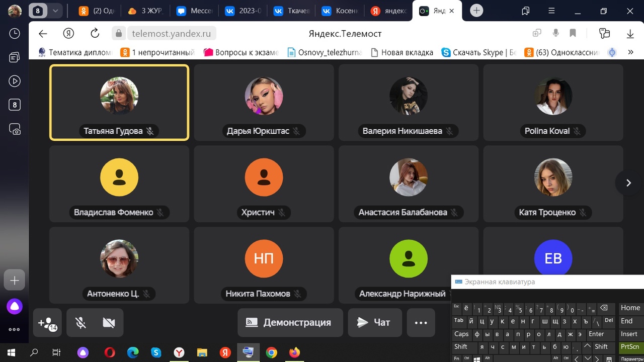This screenshot has width=644, height=362.
Task: Select Татьяна Гудова participant tile
Action: (119, 103)
